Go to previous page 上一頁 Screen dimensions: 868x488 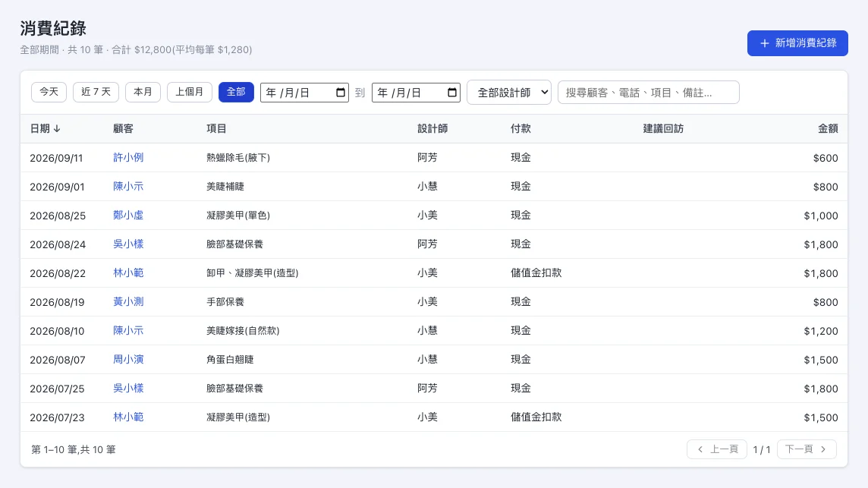click(717, 449)
